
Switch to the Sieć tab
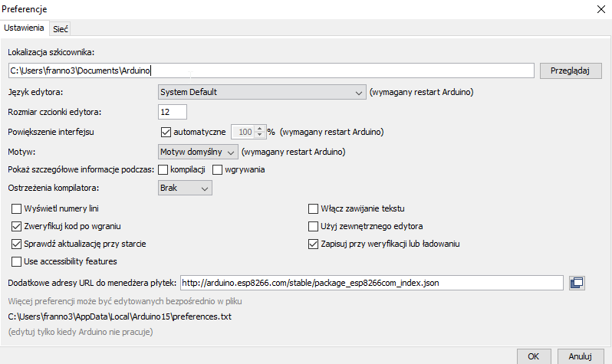[61, 28]
